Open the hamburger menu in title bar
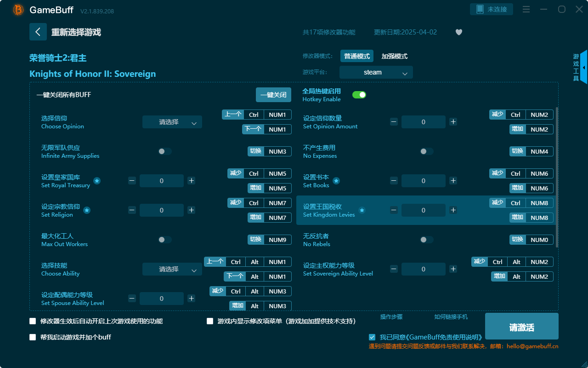 (x=526, y=10)
